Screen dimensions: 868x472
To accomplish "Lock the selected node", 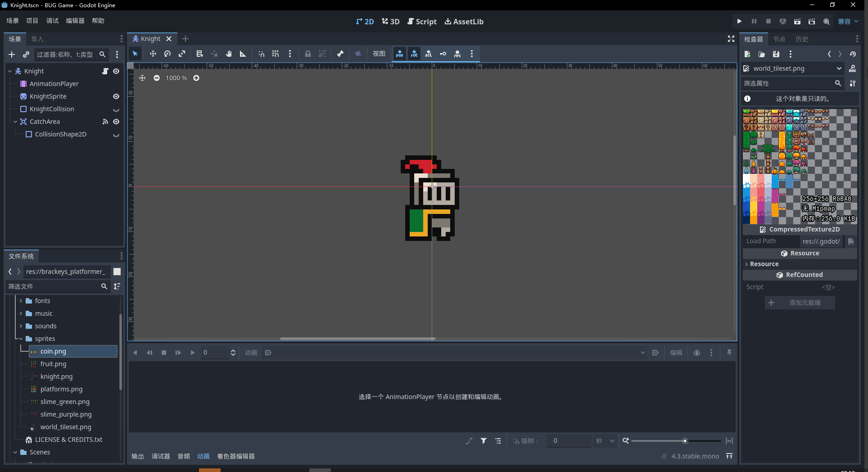I will (308, 54).
